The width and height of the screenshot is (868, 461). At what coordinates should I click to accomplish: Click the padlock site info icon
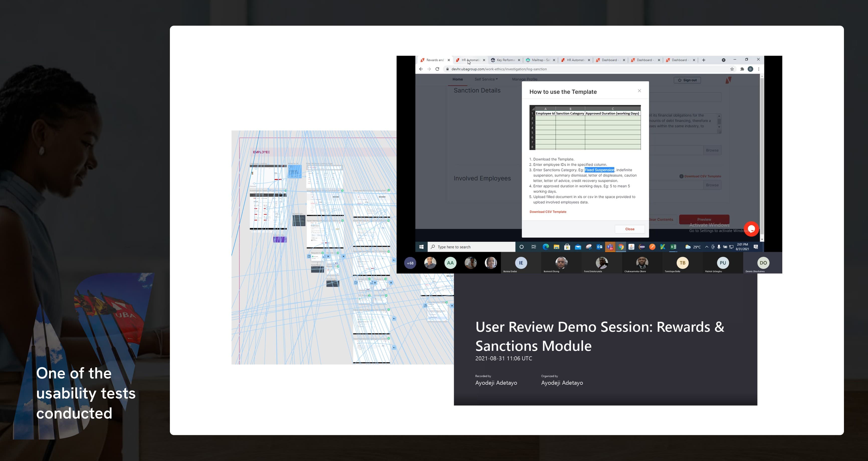point(448,69)
